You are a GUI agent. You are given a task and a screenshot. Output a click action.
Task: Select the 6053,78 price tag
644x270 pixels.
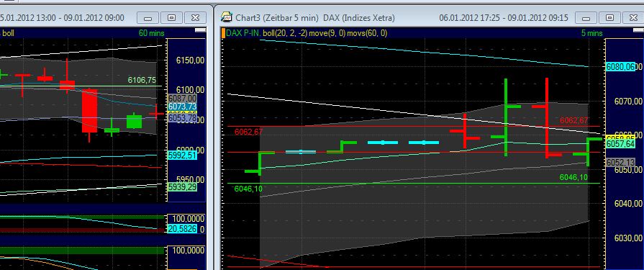pos(183,118)
